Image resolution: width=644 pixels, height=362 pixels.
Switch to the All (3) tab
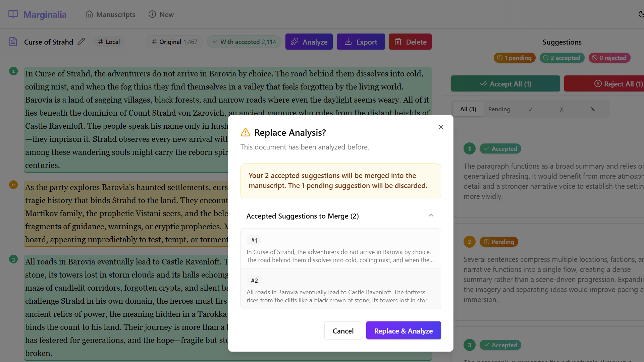[468, 109]
